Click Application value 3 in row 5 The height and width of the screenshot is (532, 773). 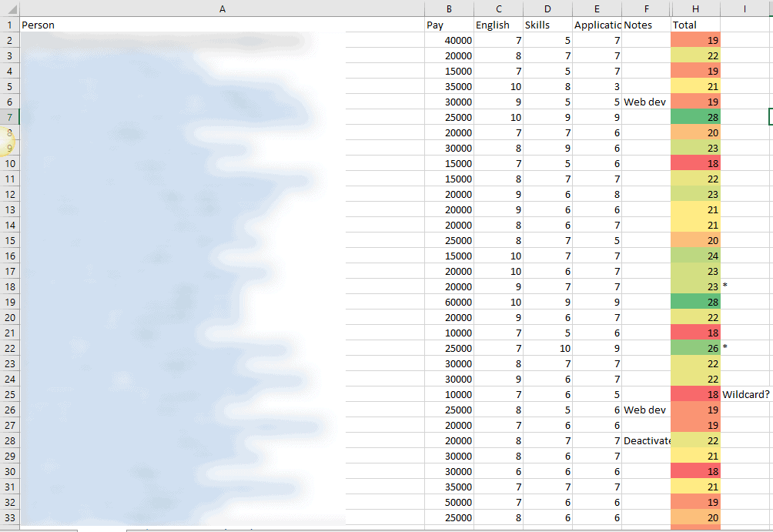click(597, 86)
